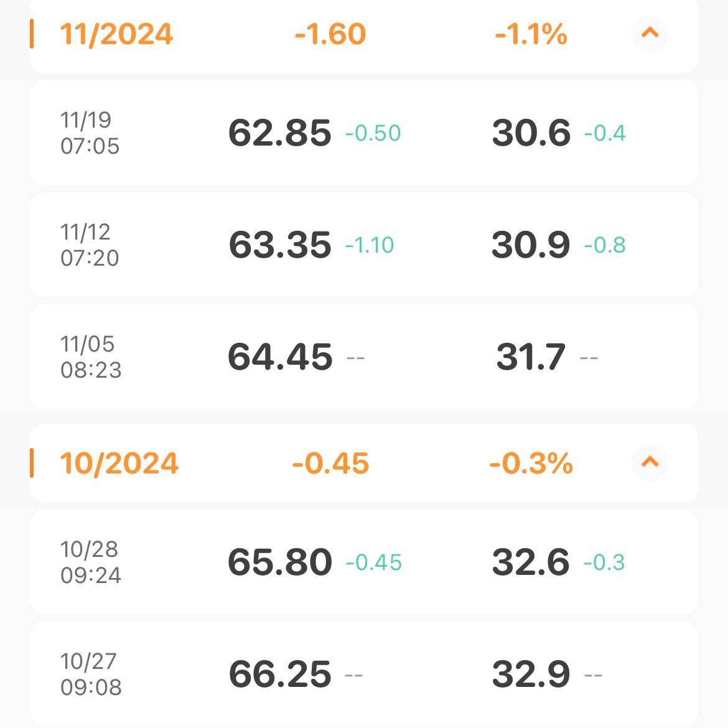Screen dimensions: 728x728
Task: Tap the -0.50 change next to 62.85
Action: point(373,133)
